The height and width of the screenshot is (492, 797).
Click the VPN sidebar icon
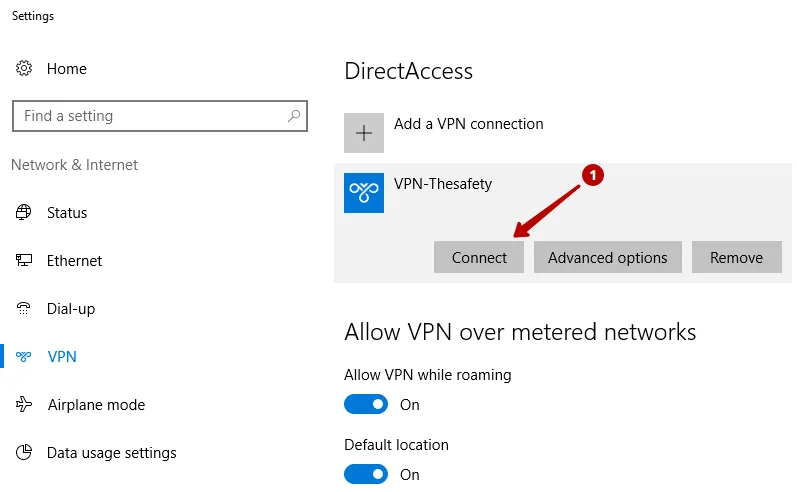pos(23,356)
